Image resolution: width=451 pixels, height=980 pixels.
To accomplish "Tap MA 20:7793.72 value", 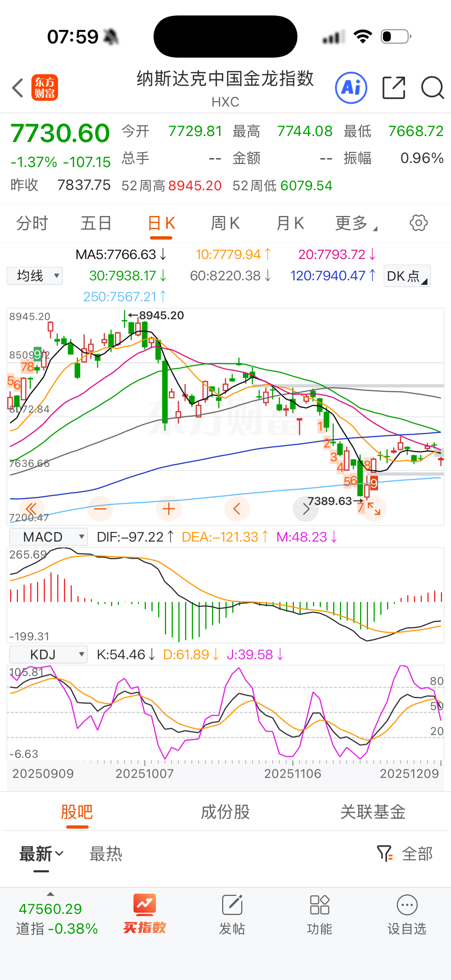I will pos(337,254).
